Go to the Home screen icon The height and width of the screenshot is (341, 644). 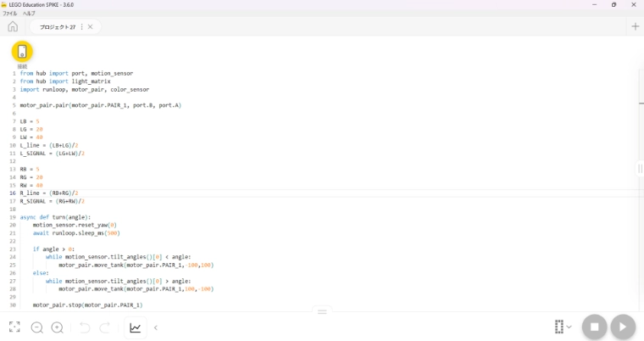pyautogui.click(x=13, y=27)
